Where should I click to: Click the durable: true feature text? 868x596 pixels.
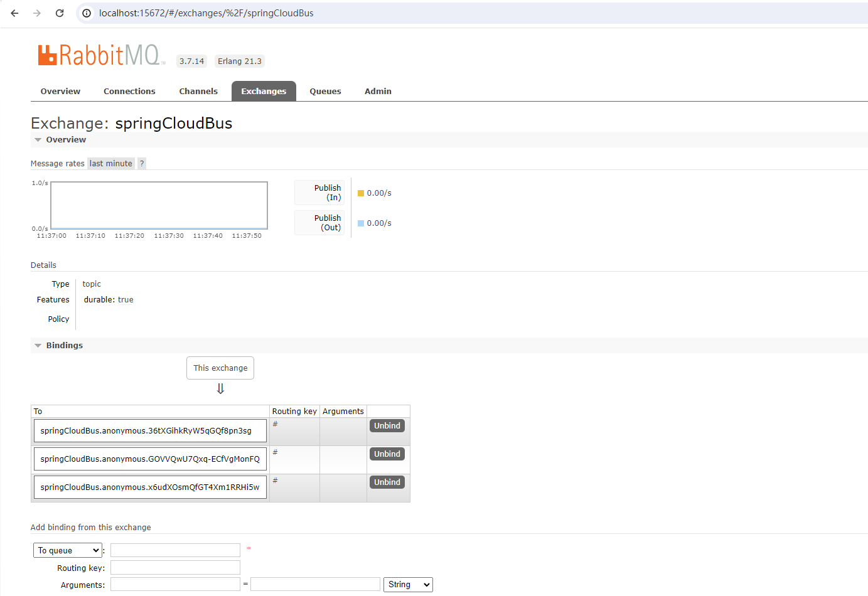click(109, 300)
